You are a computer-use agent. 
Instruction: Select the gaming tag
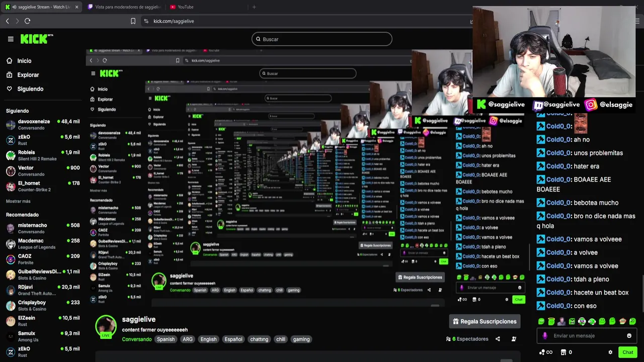coord(301,339)
